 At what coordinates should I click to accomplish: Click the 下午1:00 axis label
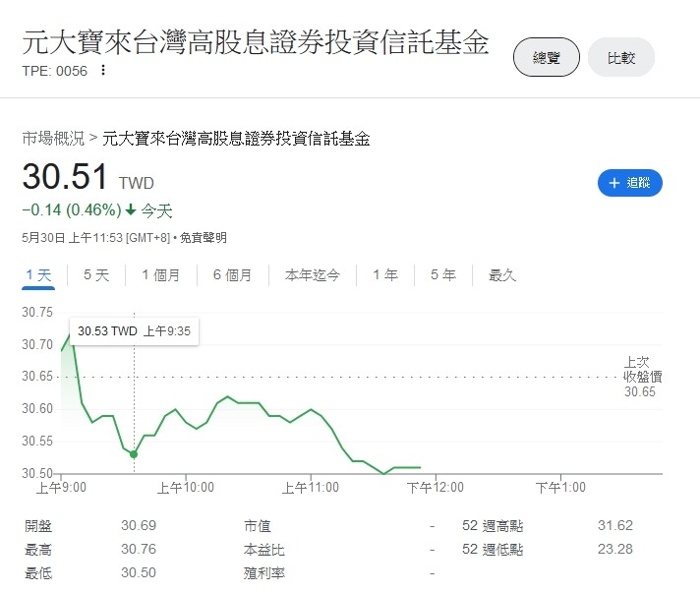[560, 487]
